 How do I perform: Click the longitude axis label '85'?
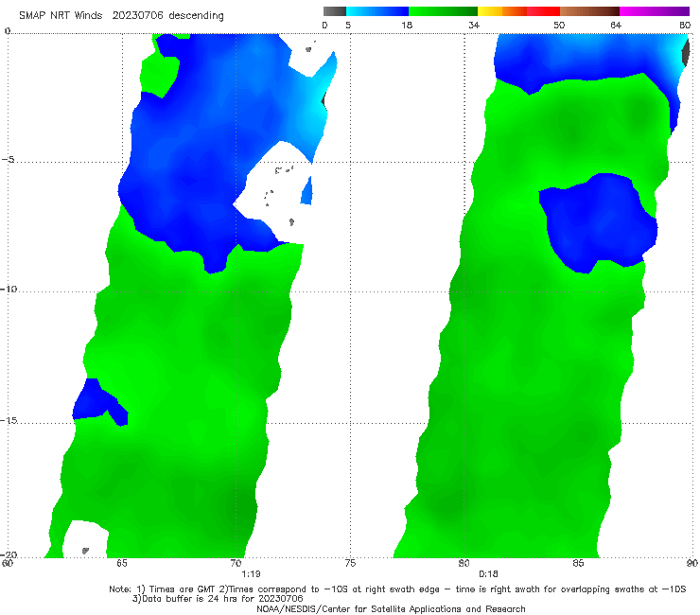point(578,563)
